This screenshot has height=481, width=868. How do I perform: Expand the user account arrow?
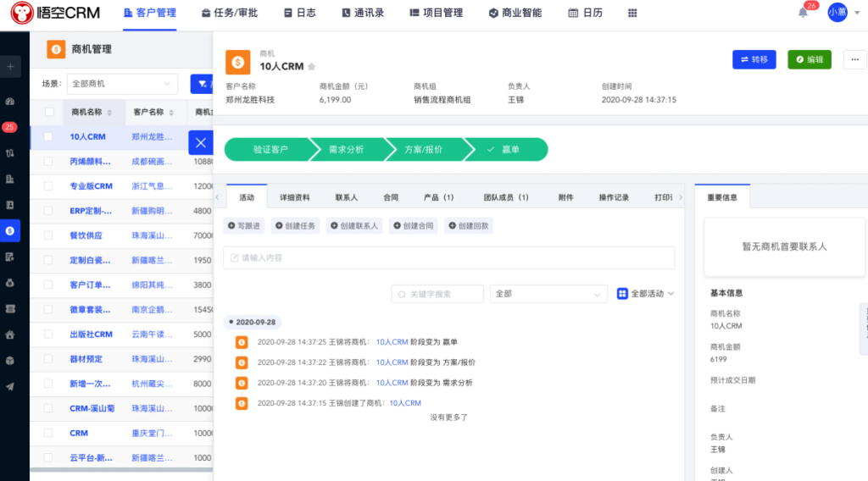tap(857, 13)
